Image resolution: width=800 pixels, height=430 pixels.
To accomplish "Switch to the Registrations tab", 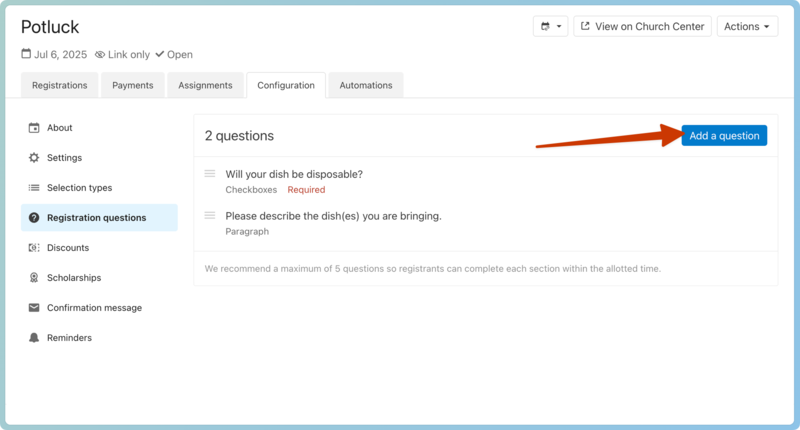I will coord(59,86).
